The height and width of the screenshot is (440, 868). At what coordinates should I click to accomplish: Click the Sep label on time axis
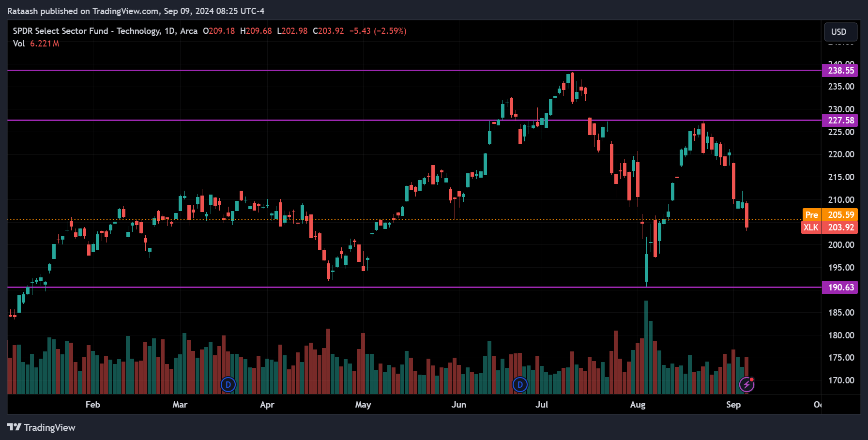click(733, 405)
